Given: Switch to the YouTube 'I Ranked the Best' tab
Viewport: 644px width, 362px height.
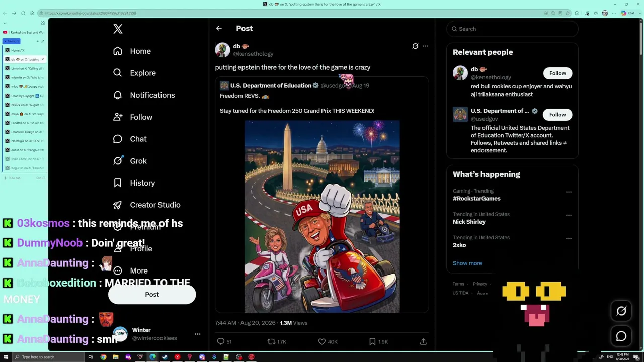Looking at the screenshot, I should pyautogui.click(x=24, y=32).
